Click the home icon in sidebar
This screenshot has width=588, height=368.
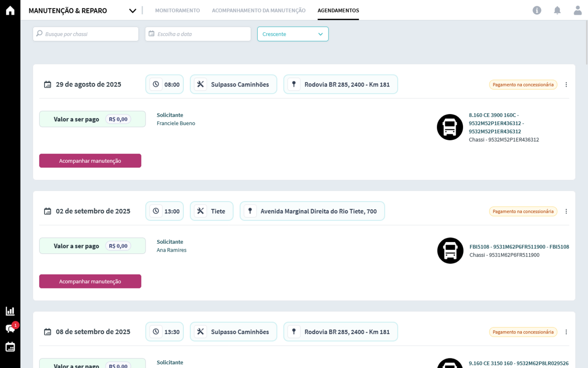(x=10, y=11)
